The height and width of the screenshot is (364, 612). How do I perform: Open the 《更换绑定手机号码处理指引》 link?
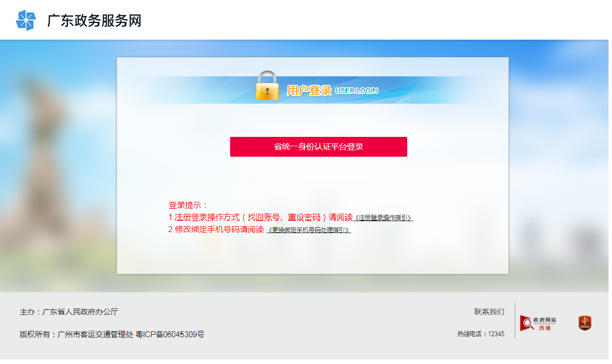[308, 230]
